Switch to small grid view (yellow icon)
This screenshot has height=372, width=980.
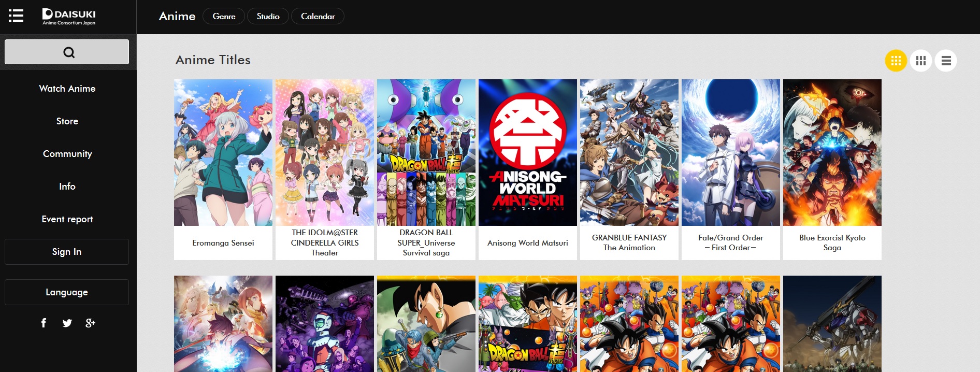pos(896,61)
